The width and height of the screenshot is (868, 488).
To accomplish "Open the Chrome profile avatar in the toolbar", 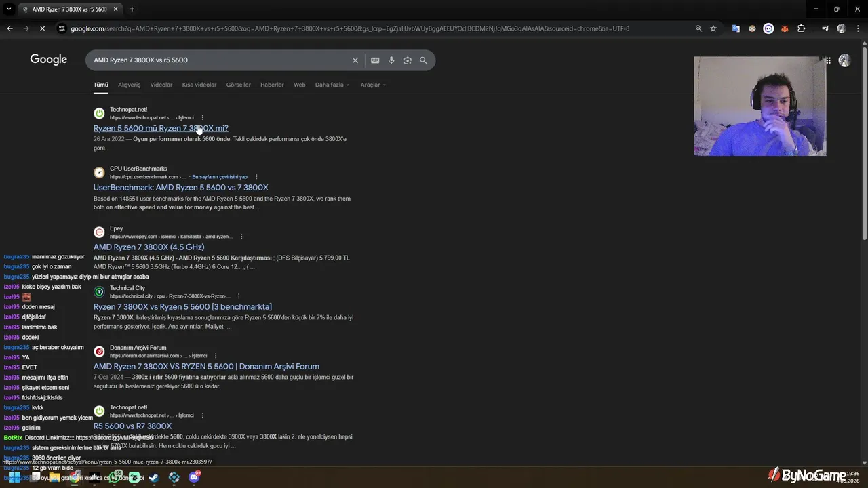I will pos(842,28).
